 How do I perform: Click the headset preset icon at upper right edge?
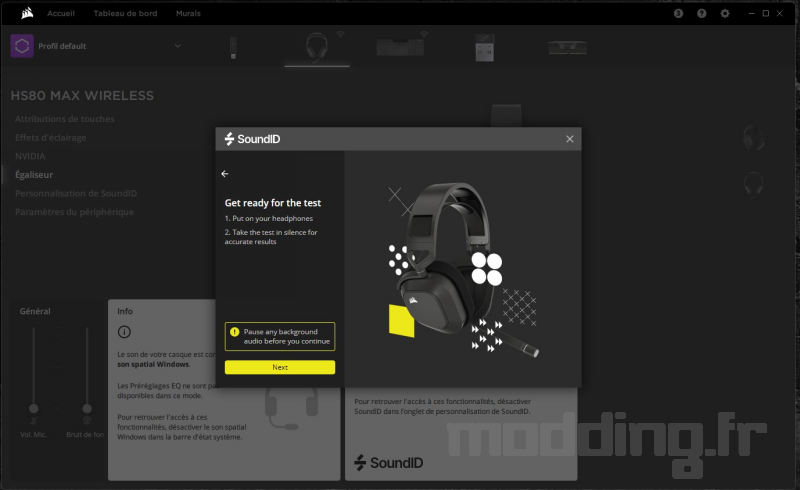[754, 137]
